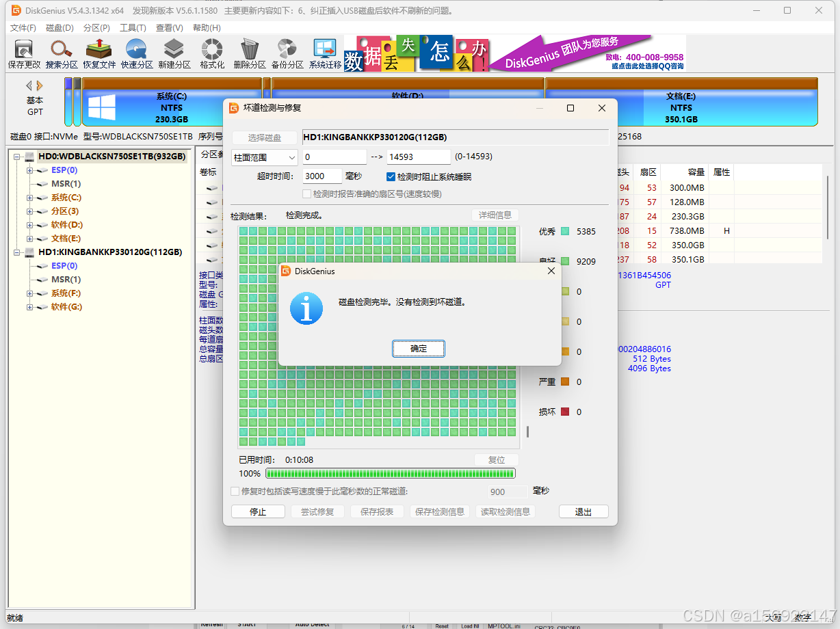840x629 pixels.
Task: Click the 严重 orange color legend swatch
Action: [565, 382]
